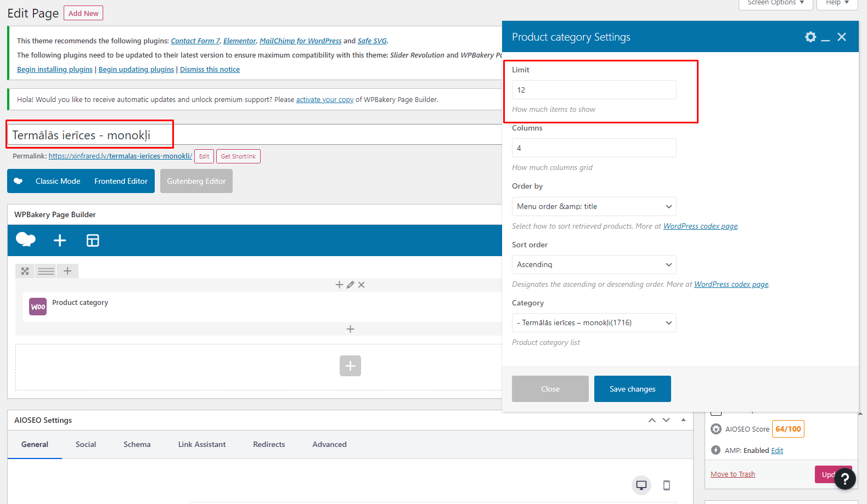Click the Move to Trash link

pos(733,474)
